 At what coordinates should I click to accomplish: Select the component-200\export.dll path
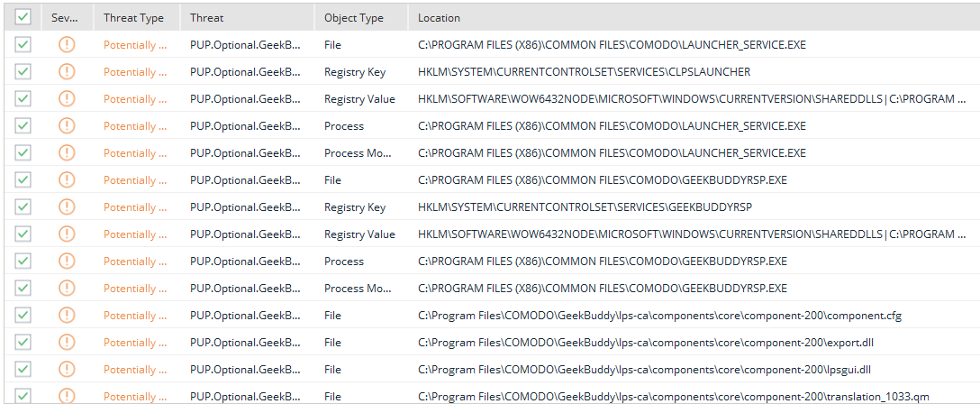coord(646,342)
